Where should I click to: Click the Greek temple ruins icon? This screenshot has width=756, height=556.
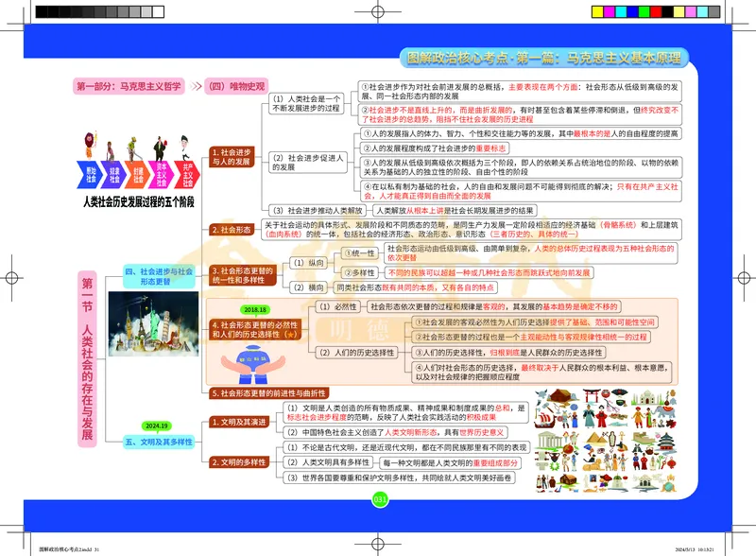coord(547,439)
